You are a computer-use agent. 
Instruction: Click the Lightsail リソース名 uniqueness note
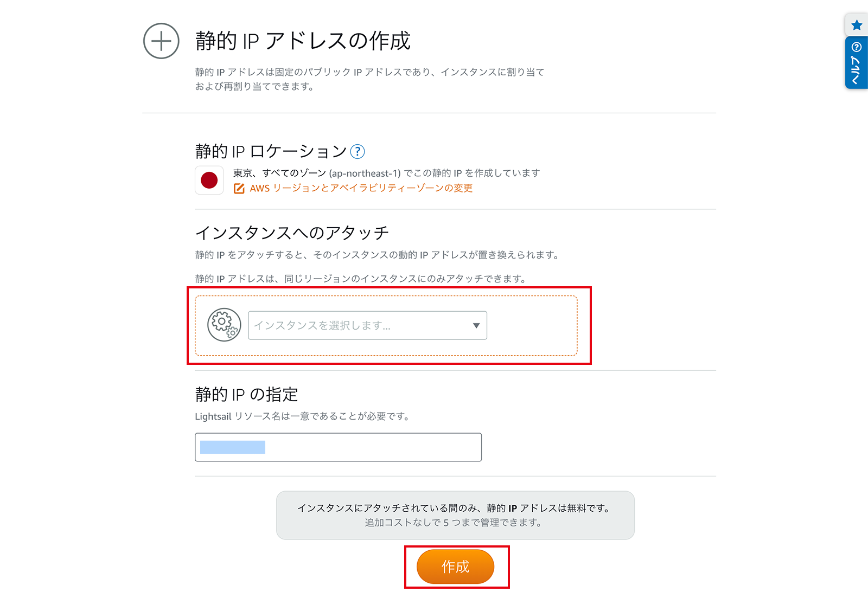pyautogui.click(x=302, y=416)
